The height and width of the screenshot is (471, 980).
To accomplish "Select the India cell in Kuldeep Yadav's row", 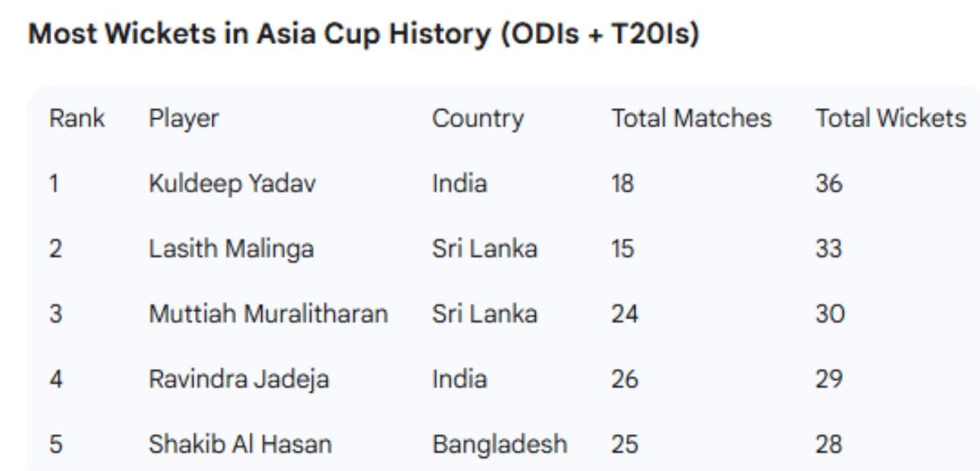I will click(x=459, y=184).
